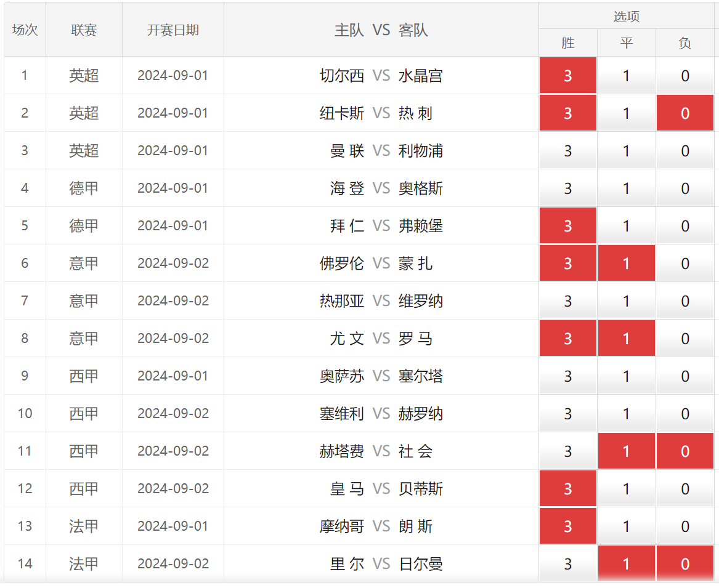Choose loss (0) for 尤文 VS 罗马
719x588 pixels.
[685, 338]
